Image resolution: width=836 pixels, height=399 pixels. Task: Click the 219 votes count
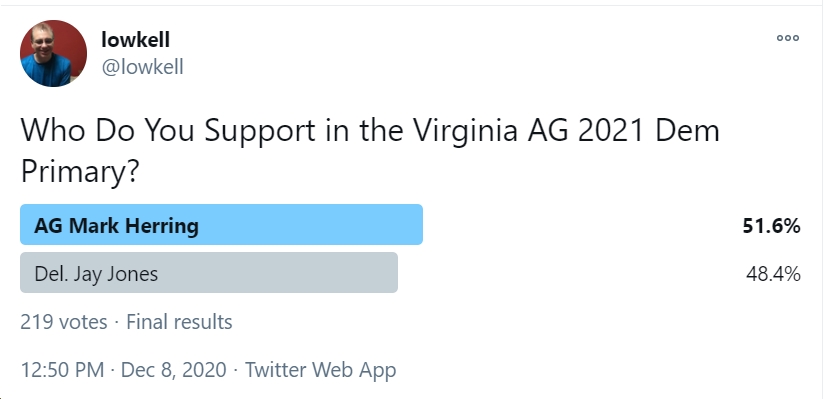coord(63,322)
